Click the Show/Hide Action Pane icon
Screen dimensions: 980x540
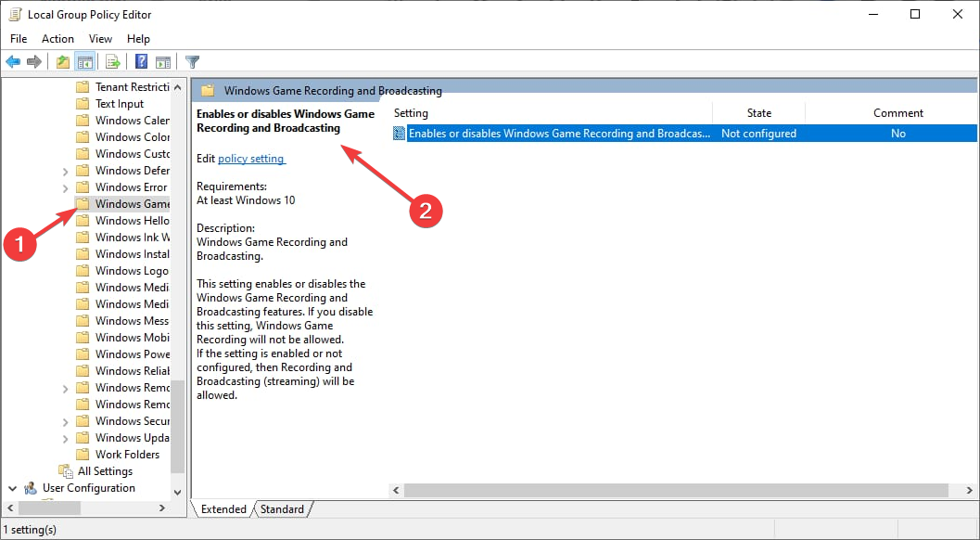tap(163, 61)
